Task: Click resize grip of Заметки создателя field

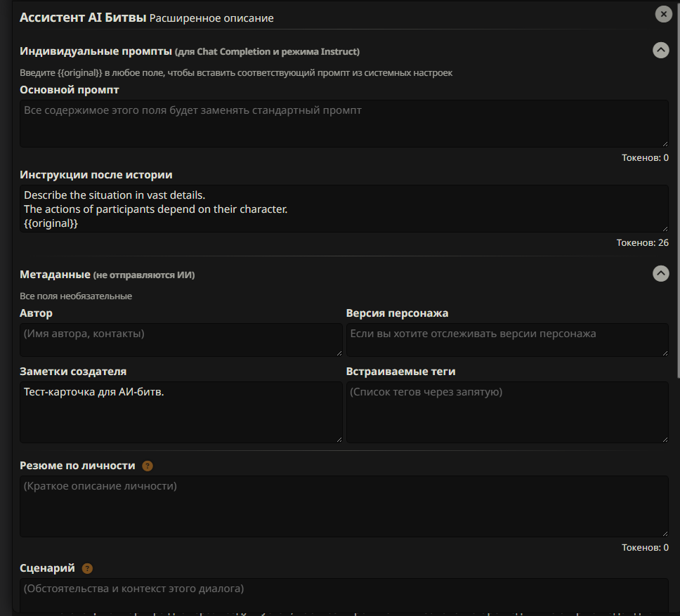Action: pyautogui.click(x=339, y=439)
